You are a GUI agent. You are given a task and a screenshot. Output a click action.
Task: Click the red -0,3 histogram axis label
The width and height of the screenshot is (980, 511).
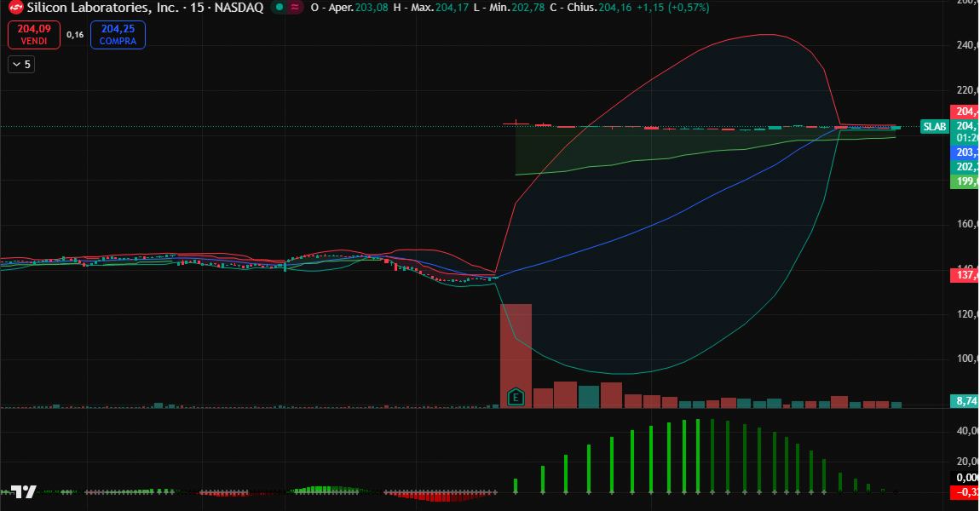tap(965, 492)
